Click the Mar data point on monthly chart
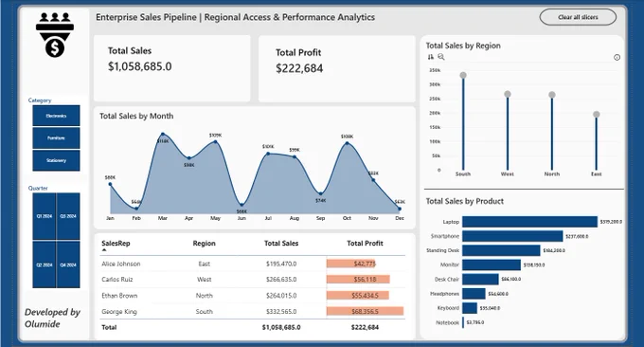 163,134
